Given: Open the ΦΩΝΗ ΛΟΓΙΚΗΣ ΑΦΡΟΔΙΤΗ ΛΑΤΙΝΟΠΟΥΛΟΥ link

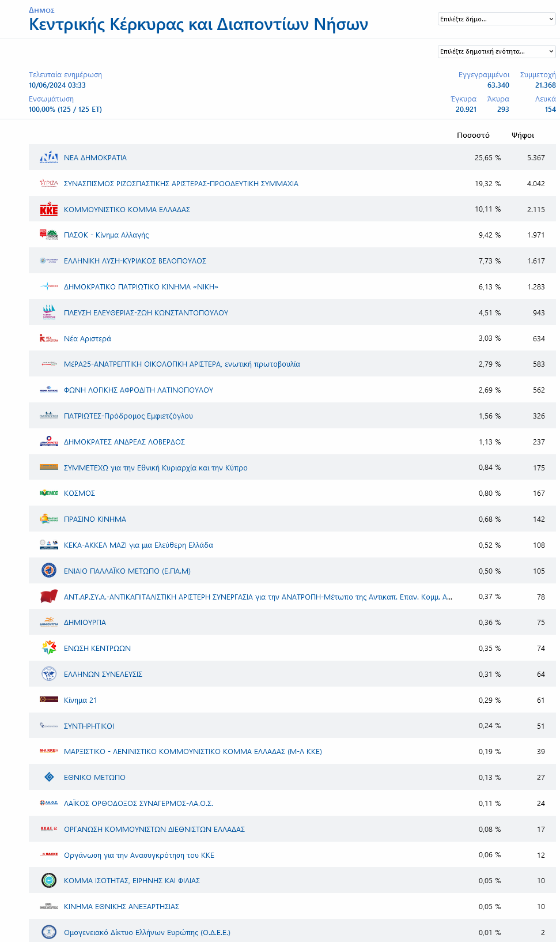Looking at the screenshot, I should [138, 390].
